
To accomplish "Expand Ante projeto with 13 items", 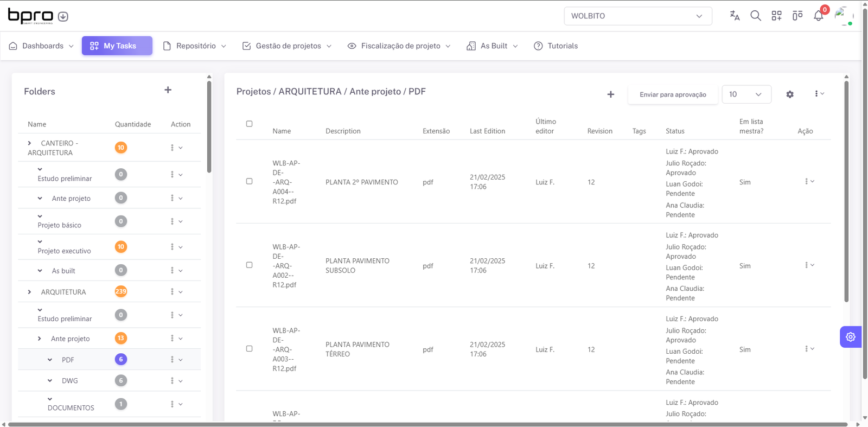I will [x=39, y=339].
